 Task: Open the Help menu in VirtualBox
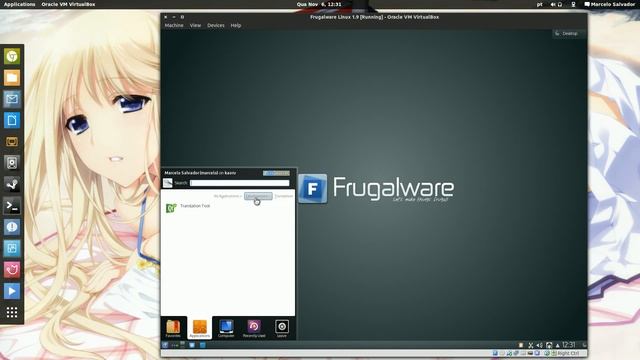(x=236, y=25)
